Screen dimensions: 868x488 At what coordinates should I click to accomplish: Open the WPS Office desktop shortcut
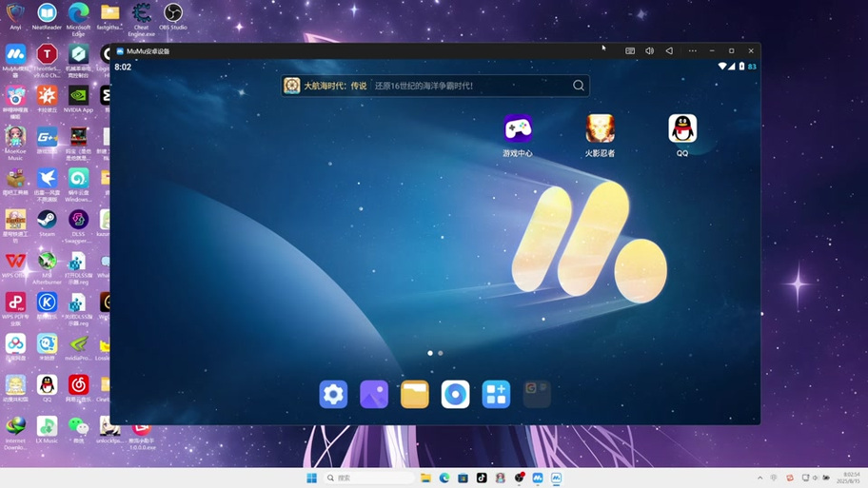coord(15,264)
